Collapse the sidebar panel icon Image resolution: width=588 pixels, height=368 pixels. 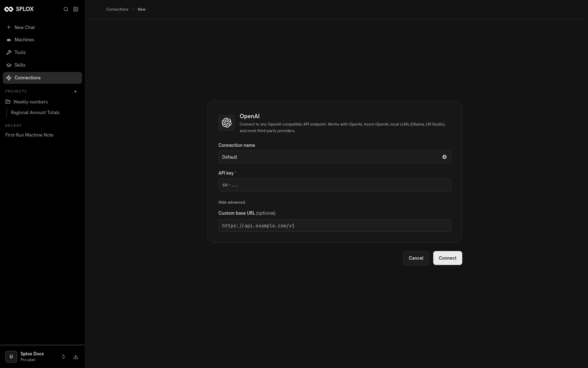coord(76,9)
